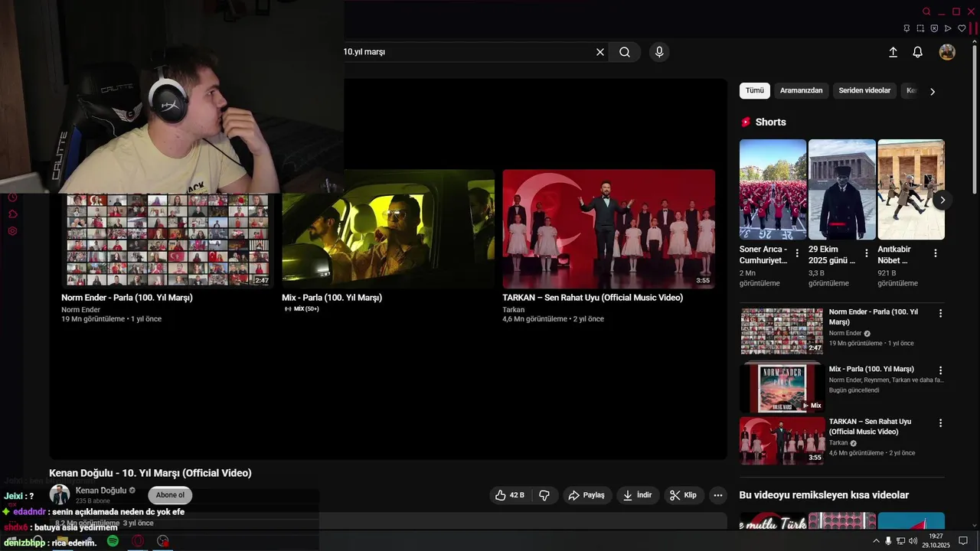Open the ad blocker shield icon

coord(934,28)
